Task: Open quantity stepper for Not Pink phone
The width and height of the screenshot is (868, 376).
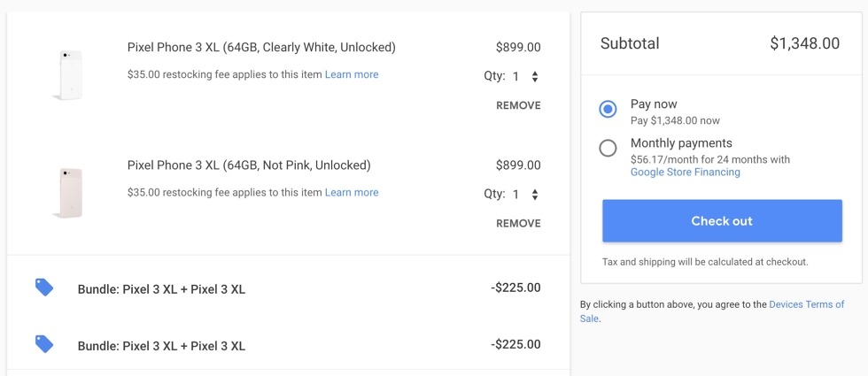Action: click(534, 195)
